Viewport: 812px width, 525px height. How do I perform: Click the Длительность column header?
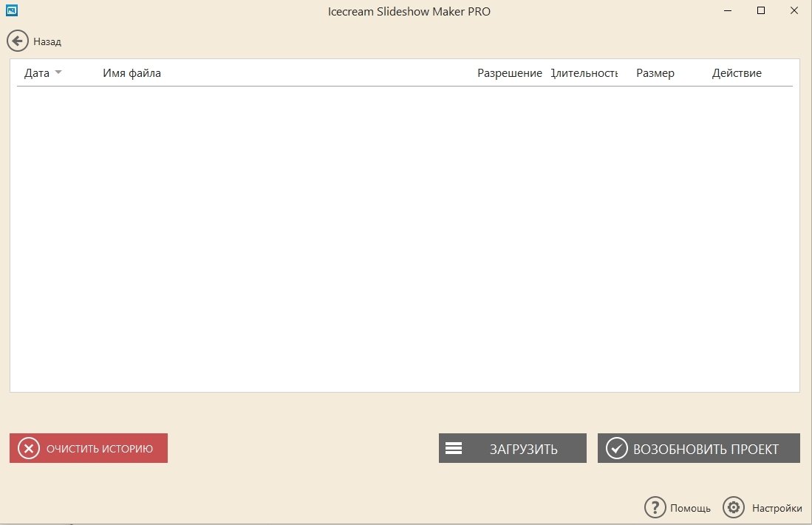pos(584,73)
